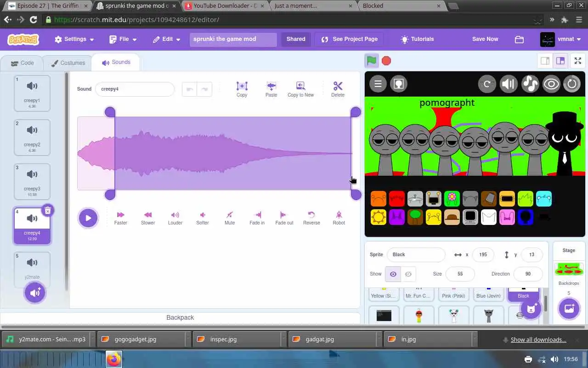
Task: Click the Scratch logo
Action: pyautogui.click(x=23, y=40)
